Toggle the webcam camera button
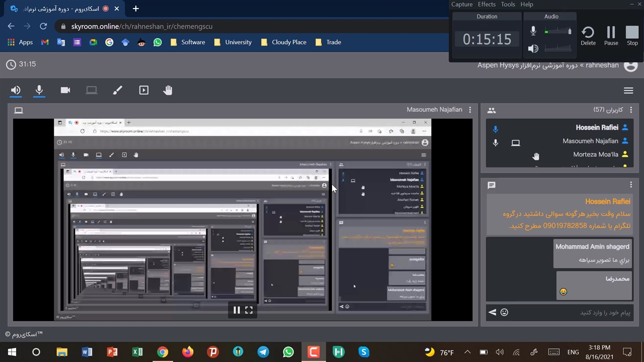The width and height of the screenshot is (644, 362). click(65, 90)
